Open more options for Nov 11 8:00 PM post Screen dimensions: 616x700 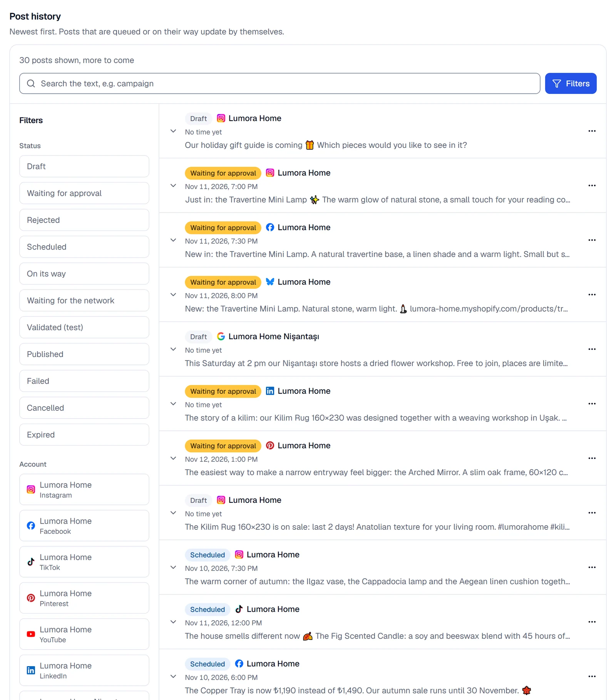592,295
